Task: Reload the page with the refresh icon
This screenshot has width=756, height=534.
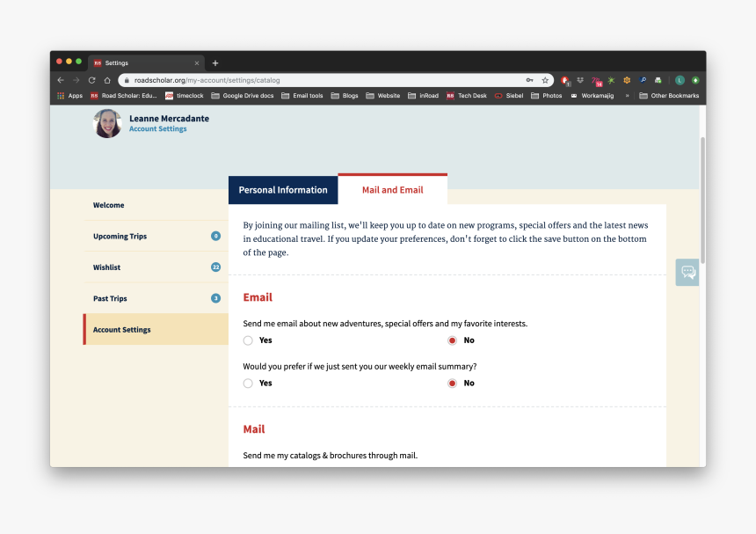Action: pyautogui.click(x=91, y=80)
